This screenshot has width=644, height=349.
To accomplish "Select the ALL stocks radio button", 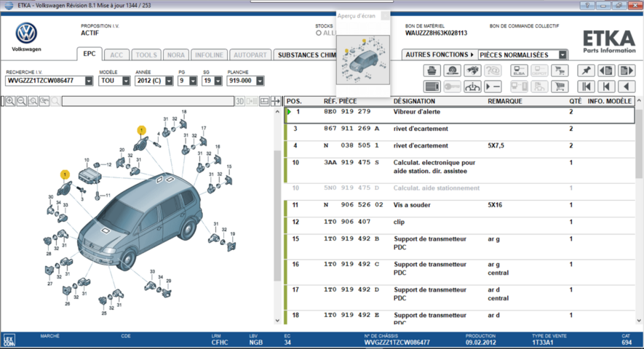I will coord(318,33).
